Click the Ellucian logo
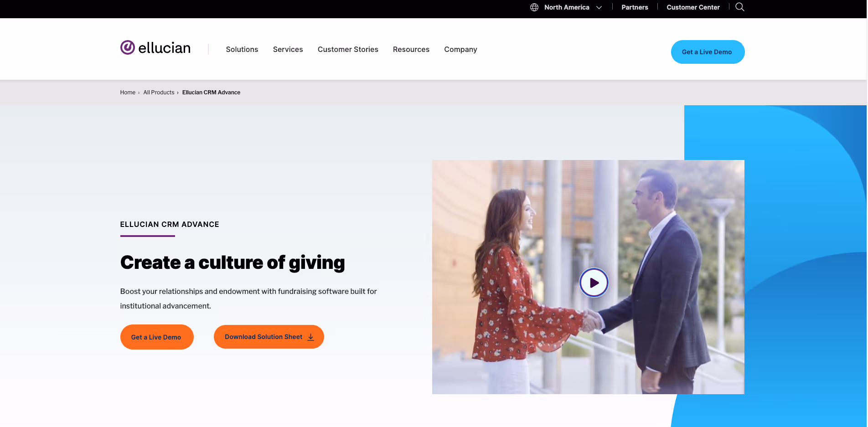 (155, 47)
